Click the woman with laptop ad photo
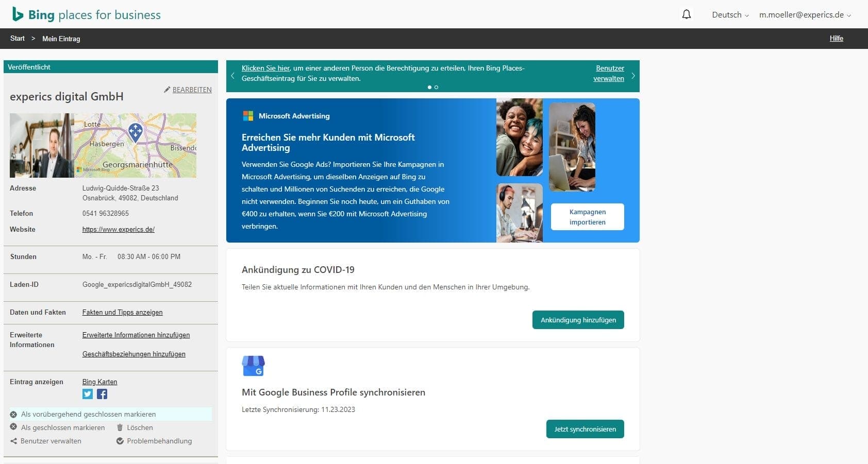 click(572, 147)
